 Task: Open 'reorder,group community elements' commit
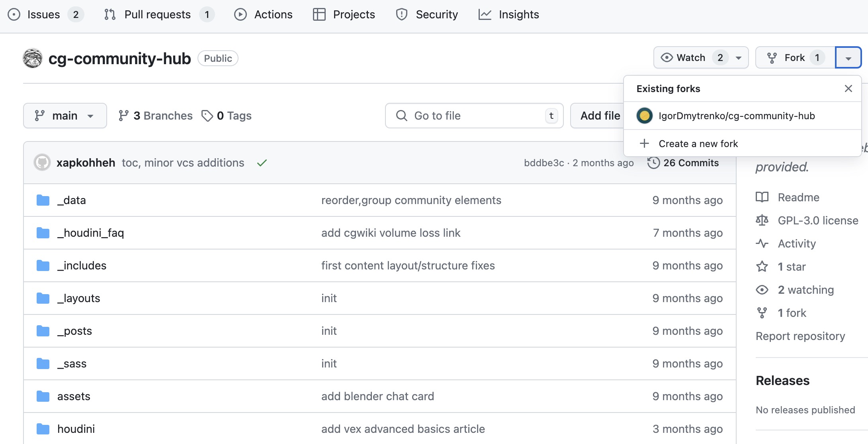click(x=411, y=200)
